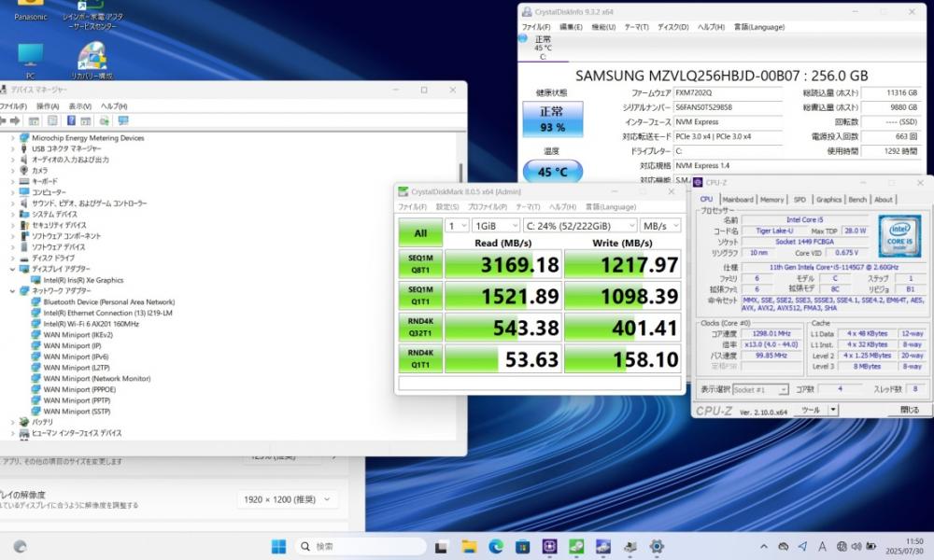Run the RND4K Q1T1 test

[x=420, y=358]
